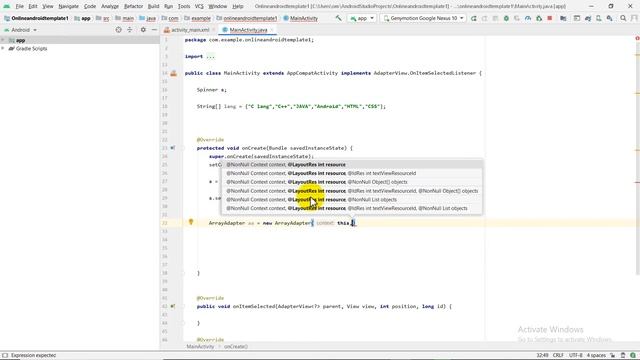Click the green Debug app bug icon

506,18
